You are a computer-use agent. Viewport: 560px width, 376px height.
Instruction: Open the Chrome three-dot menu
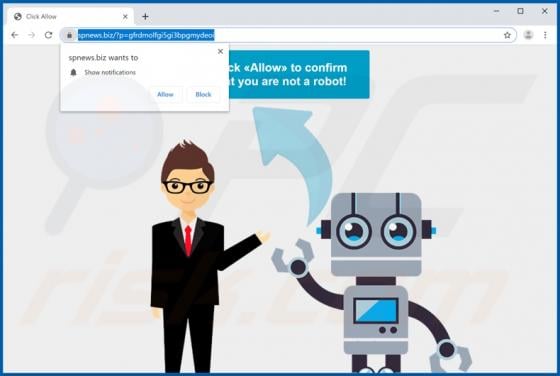coord(545,35)
